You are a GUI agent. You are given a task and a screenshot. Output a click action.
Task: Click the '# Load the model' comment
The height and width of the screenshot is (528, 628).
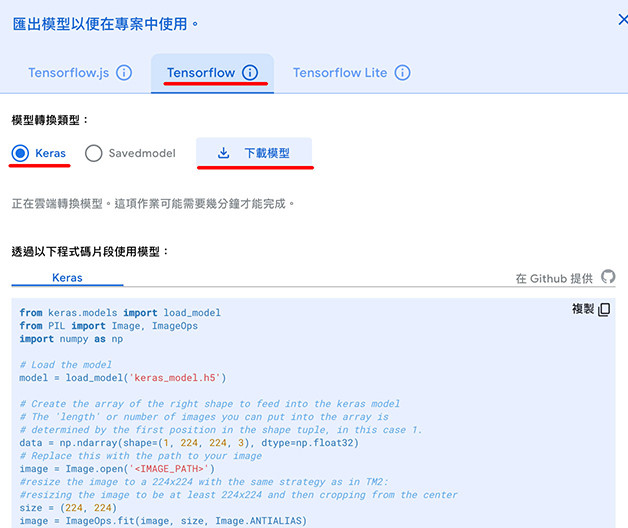66,365
